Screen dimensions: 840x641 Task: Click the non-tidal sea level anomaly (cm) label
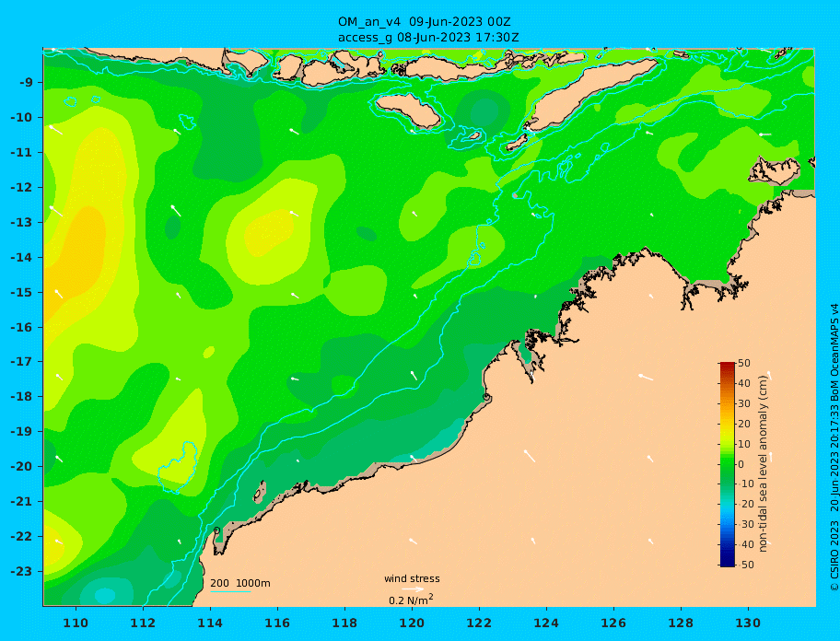(764, 464)
